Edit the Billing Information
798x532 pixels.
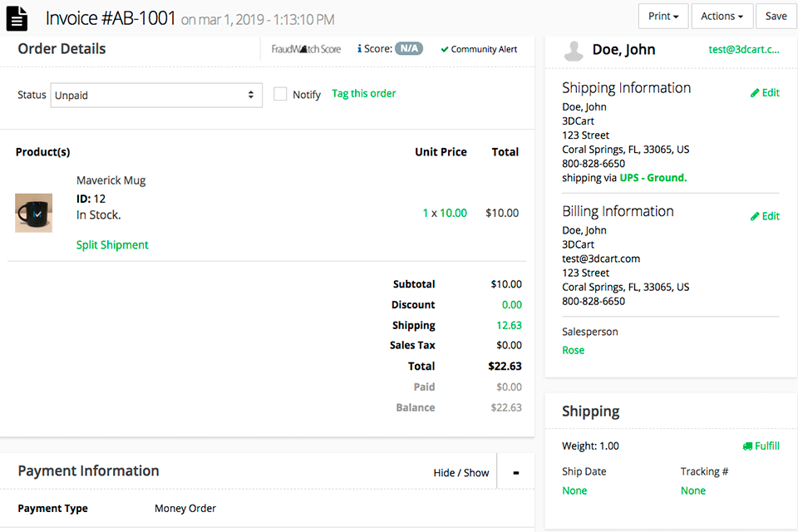765,216
